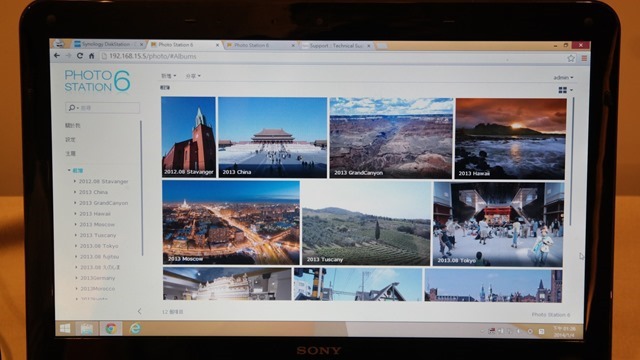640x360 pixels.
Task: Click the Photo Station 6 logo
Action: click(x=97, y=80)
